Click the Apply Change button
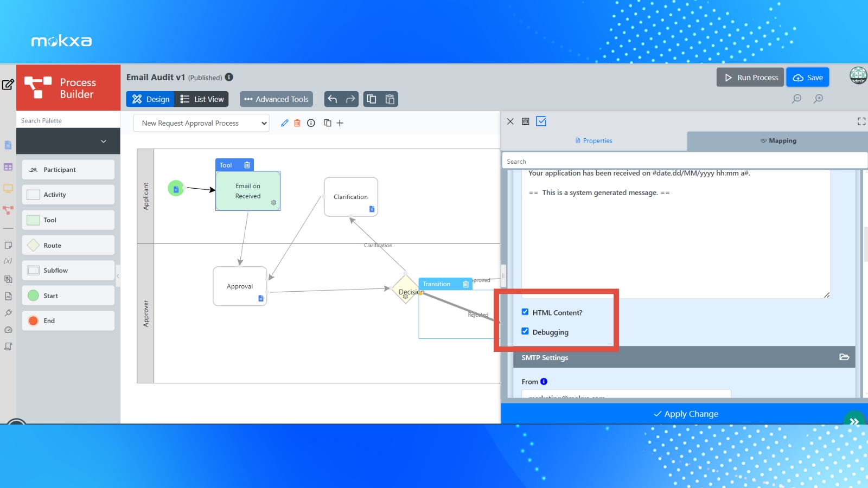868x488 pixels. [686, 414]
